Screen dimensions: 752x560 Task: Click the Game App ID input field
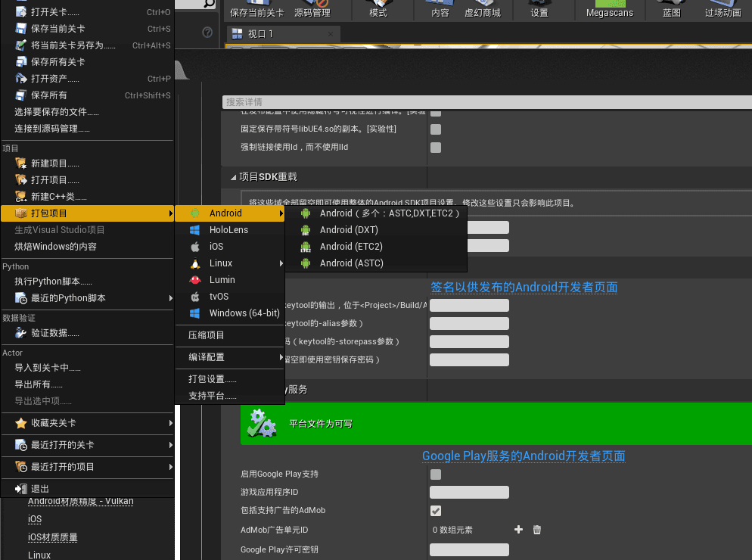(469, 493)
